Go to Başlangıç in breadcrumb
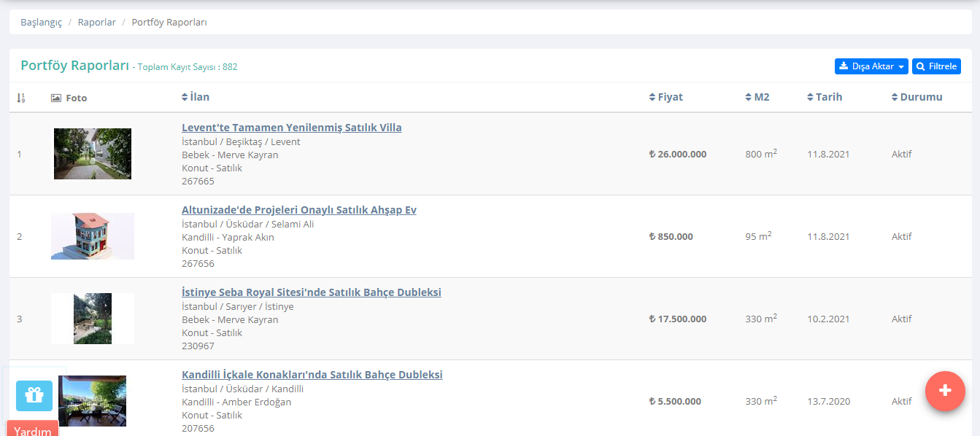Screen dimensions: 980x436 pyautogui.click(x=42, y=23)
